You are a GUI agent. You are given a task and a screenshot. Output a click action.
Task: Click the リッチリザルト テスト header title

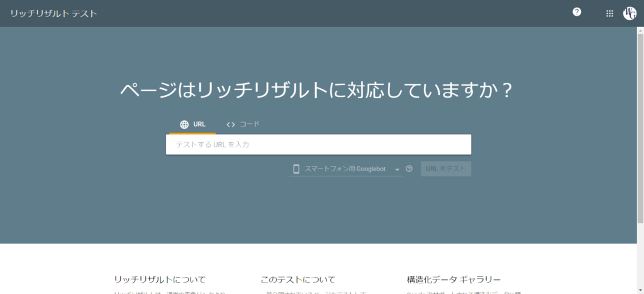click(x=54, y=14)
